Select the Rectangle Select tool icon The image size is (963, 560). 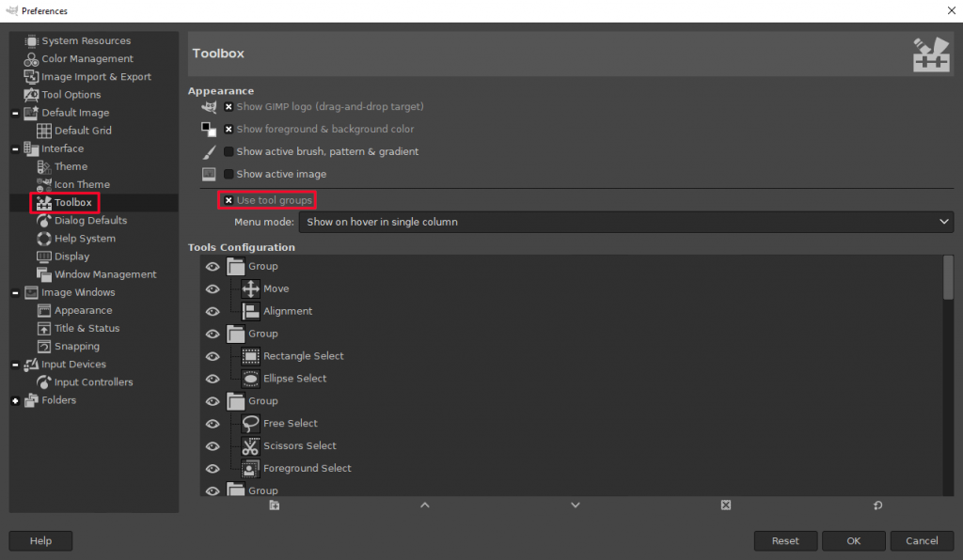(x=250, y=356)
